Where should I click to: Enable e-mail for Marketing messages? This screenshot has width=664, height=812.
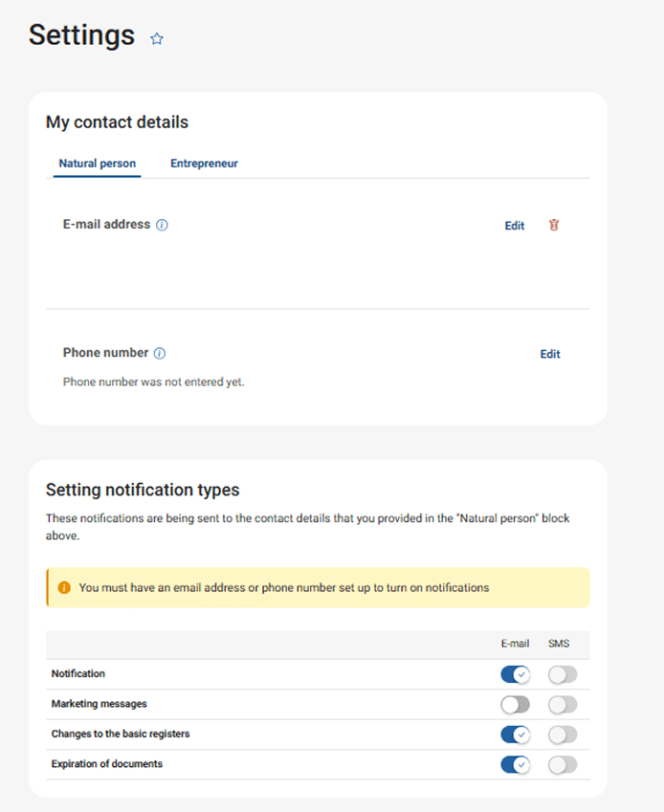point(515,704)
